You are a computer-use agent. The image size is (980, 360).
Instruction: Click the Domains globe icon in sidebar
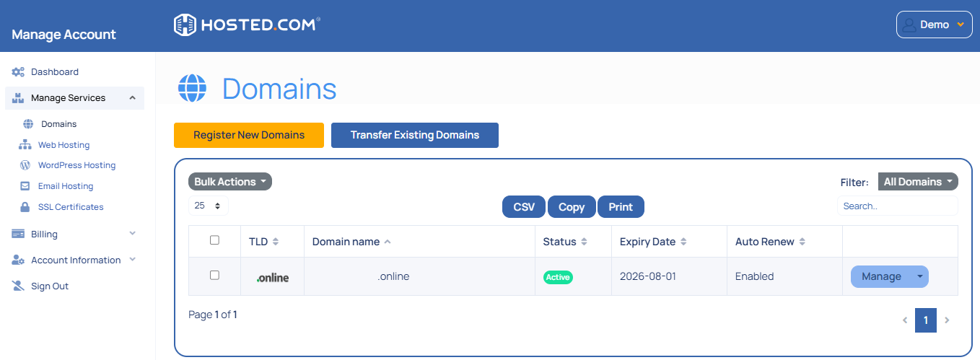(x=28, y=124)
